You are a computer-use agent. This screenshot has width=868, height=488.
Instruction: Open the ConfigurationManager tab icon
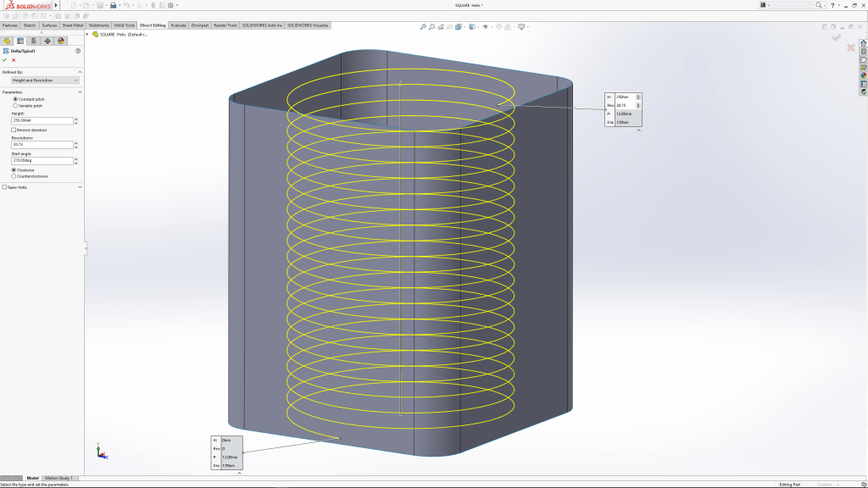click(33, 41)
